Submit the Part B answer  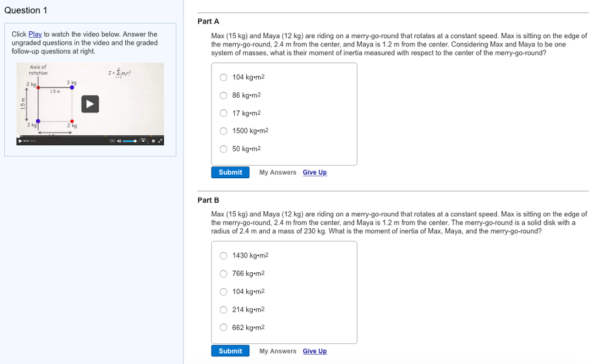pos(230,350)
